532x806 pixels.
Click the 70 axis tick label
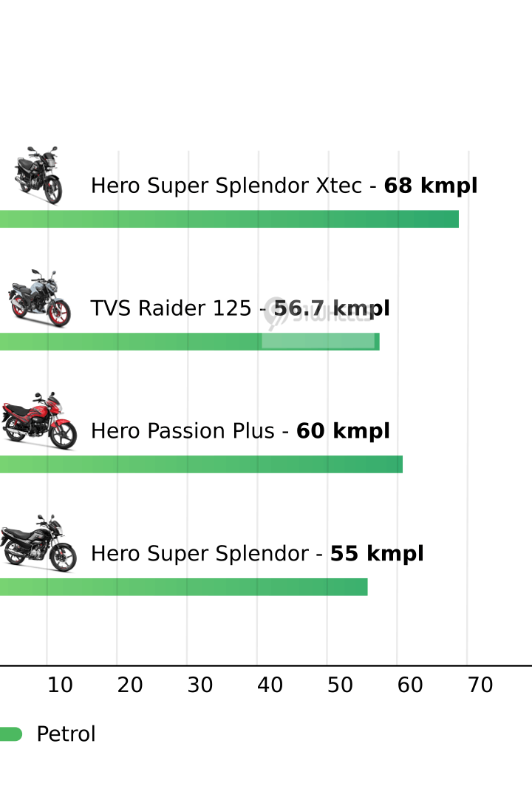(x=480, y=685)
